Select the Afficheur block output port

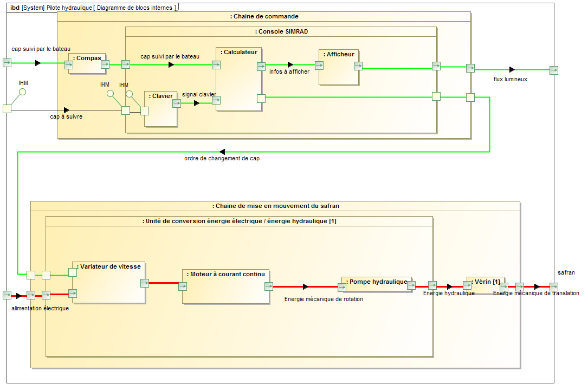click(358, 66)
